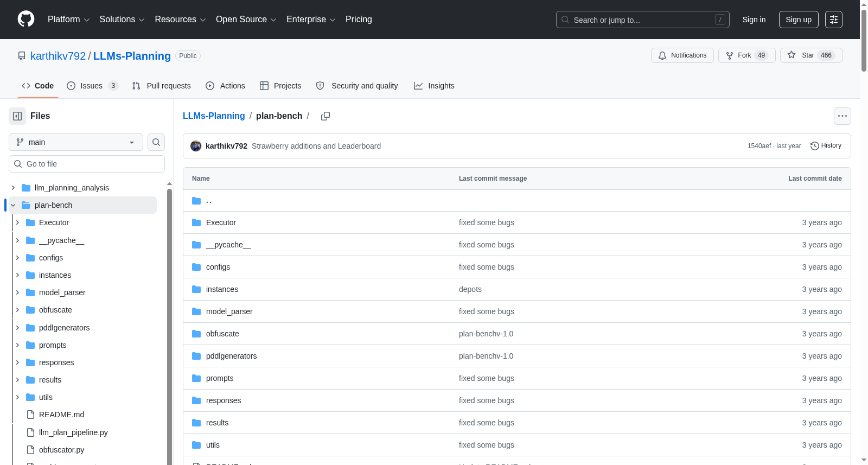Open the main branch selector dropdown

(76, 142)
